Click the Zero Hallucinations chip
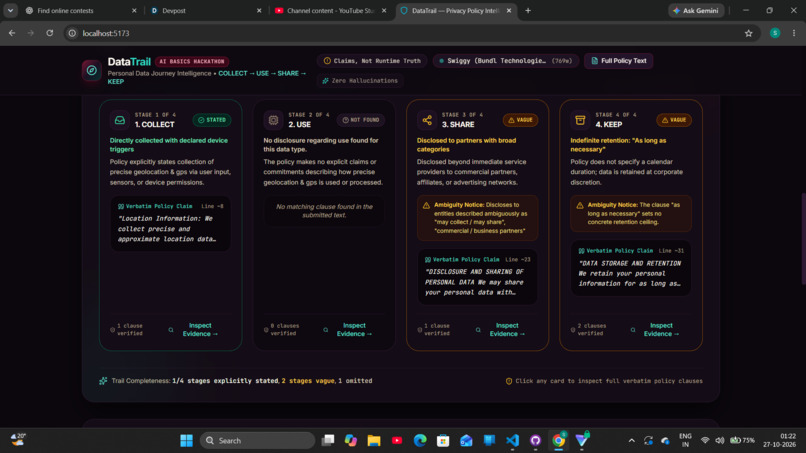The height and width of the screenshot is (453, 806). tap(360, 81)
